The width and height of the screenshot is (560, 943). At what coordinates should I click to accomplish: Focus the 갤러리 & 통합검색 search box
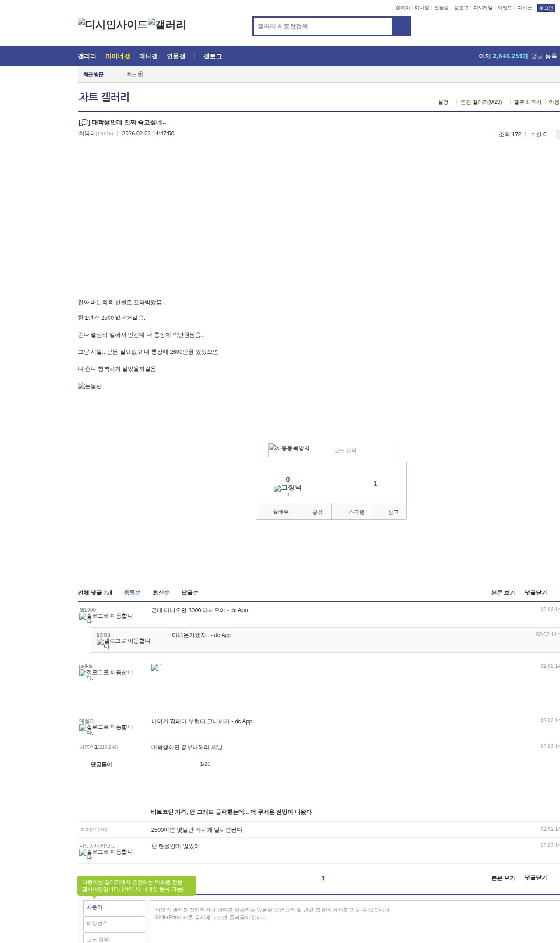[323, 26]
